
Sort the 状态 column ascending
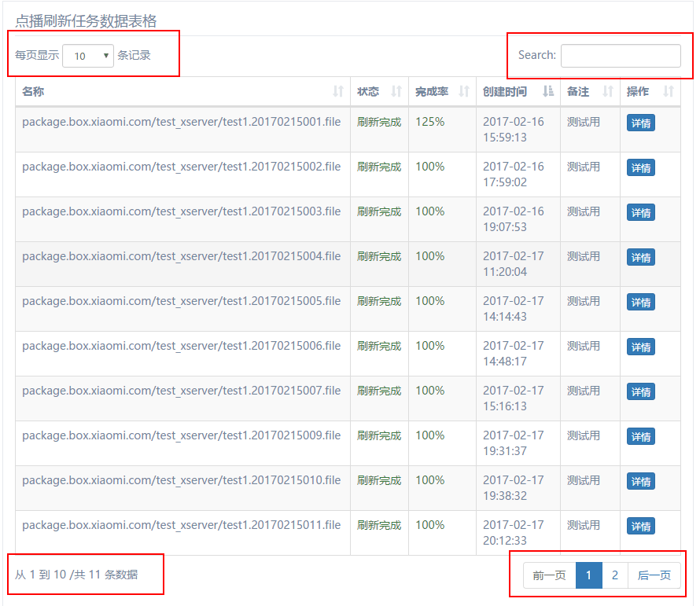(x=394, y=91)
